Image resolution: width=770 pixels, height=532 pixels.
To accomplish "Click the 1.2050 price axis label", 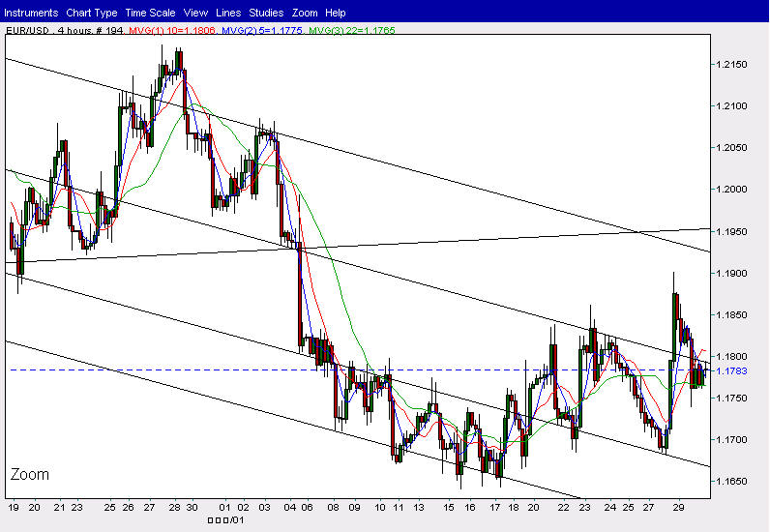I will (731, 148).
